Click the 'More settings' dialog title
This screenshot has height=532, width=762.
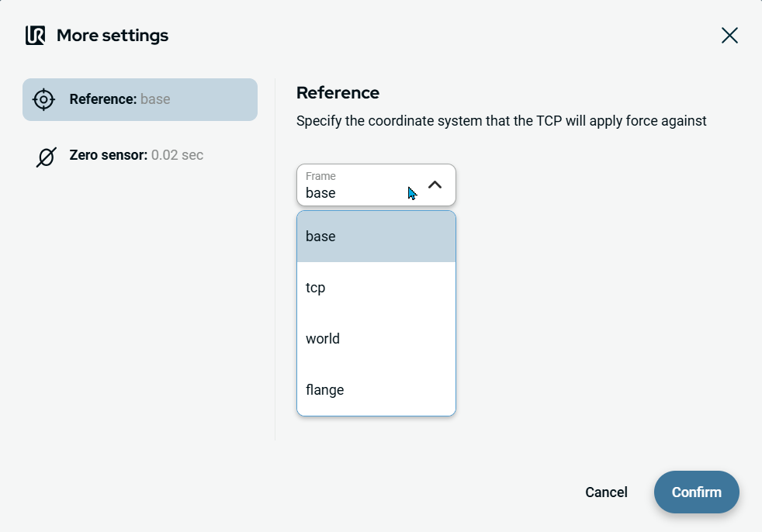[113, 36]
